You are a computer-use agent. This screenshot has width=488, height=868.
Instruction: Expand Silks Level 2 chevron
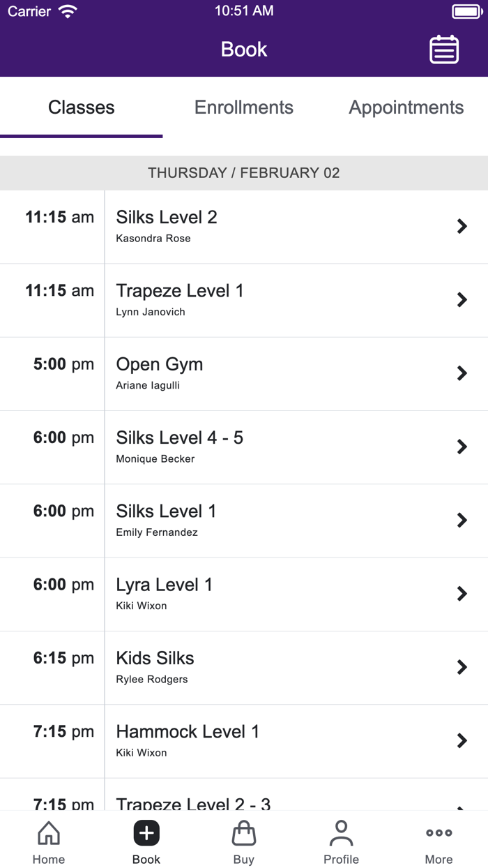coord(462,226)
